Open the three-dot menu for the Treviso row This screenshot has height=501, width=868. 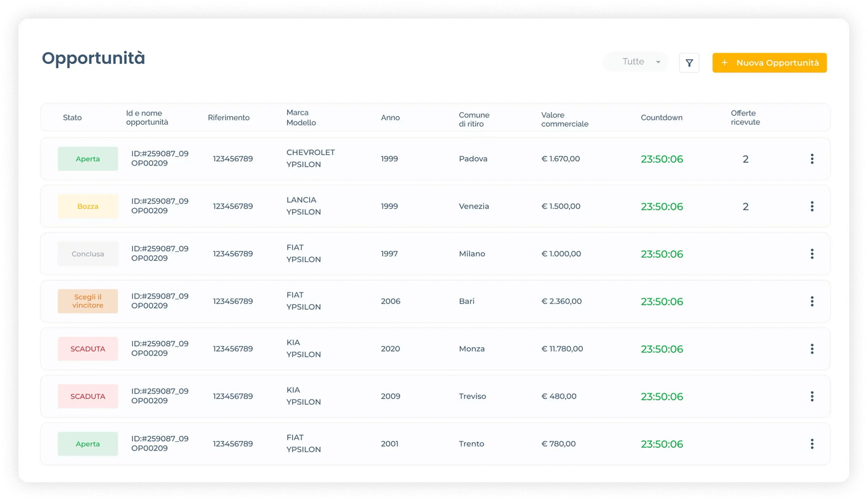pyautogui.click(x=812, y=396)
